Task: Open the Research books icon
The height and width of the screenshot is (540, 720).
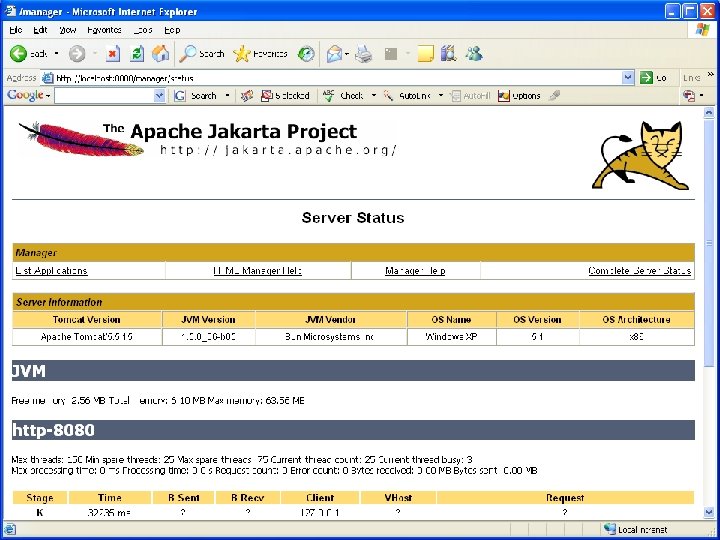Action: [x=448, y=54]
